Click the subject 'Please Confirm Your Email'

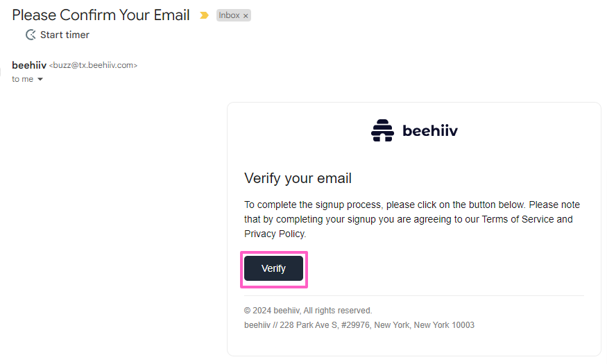point(101,15)
